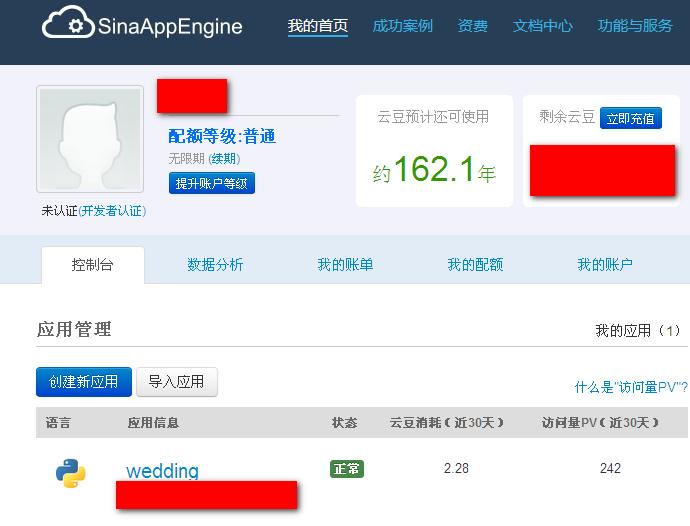Open 成功案例 navigation item
Viewport: 690px width, 526px height.
[x=403, y=26]
